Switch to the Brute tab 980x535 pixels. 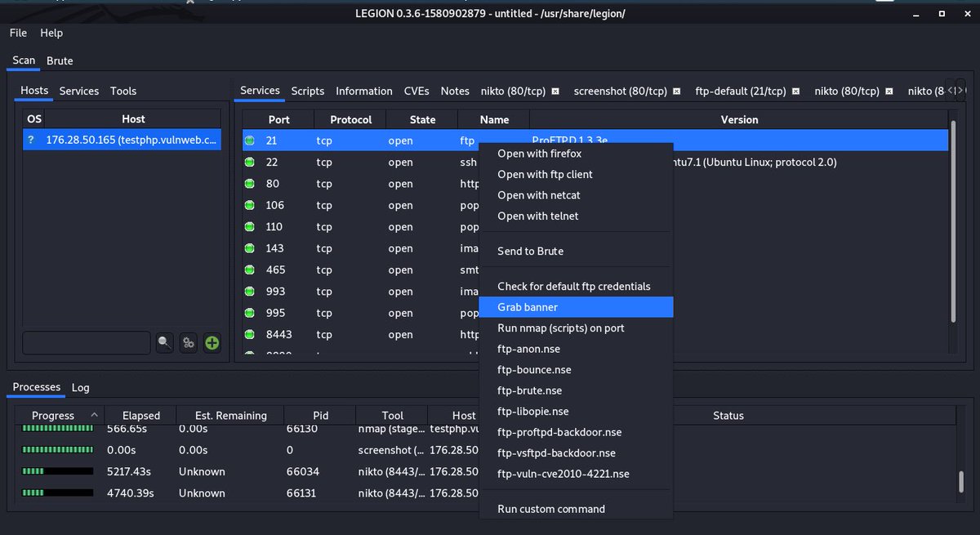60,60
